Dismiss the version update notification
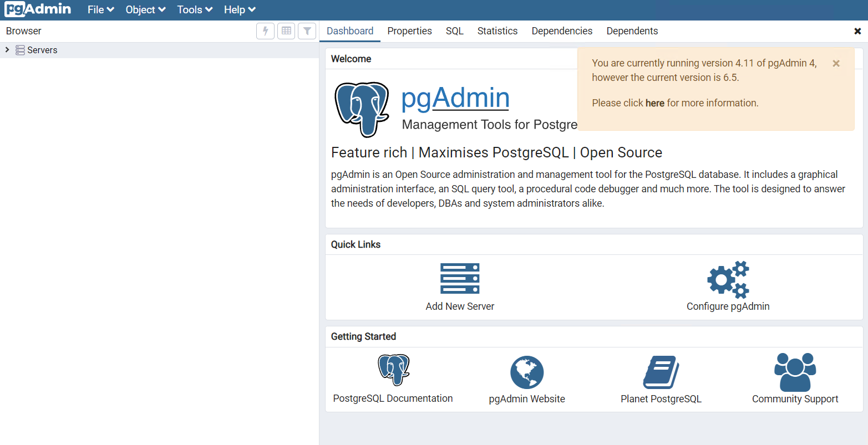 [x=836, y=64]
